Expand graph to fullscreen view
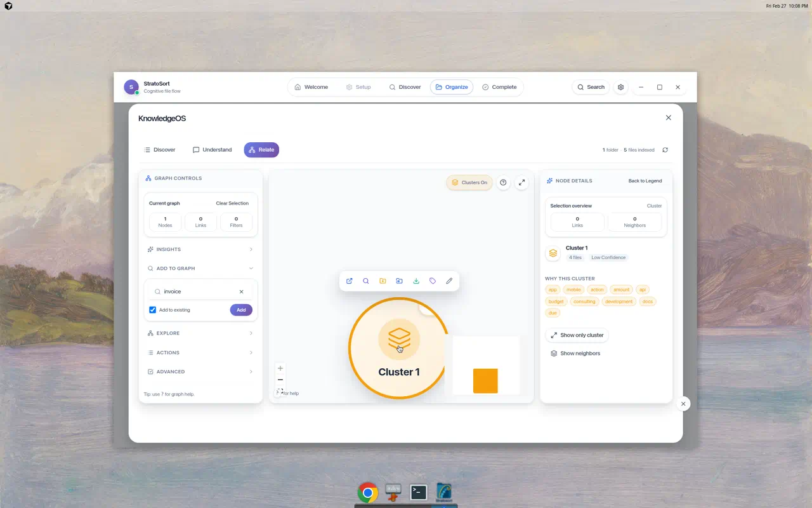812x508 pixels. pos(521,183)
